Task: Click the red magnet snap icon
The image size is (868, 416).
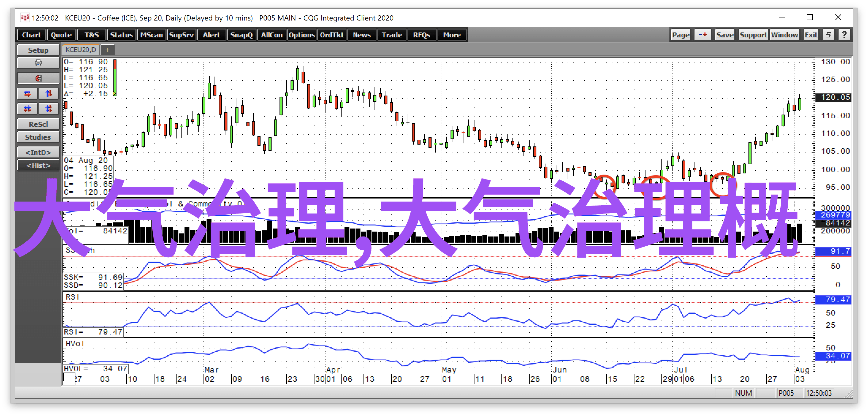Action: [x=38, y=78]
